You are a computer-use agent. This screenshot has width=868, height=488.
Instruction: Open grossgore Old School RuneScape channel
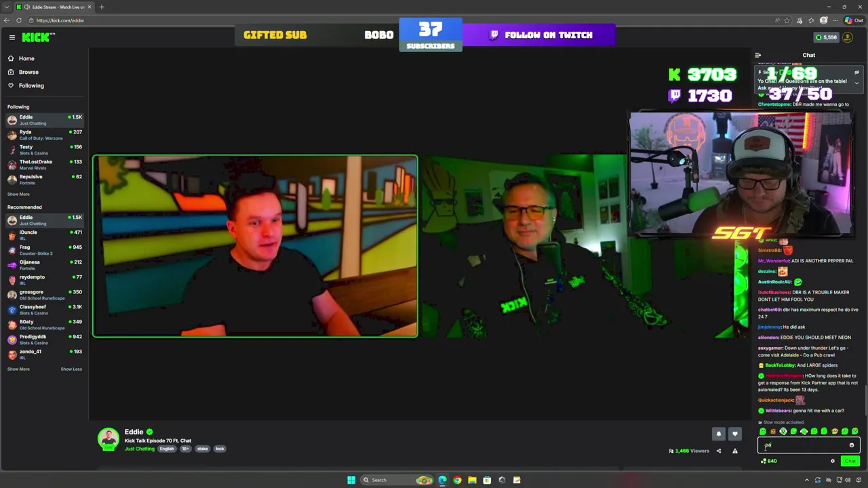coord(44,295)
